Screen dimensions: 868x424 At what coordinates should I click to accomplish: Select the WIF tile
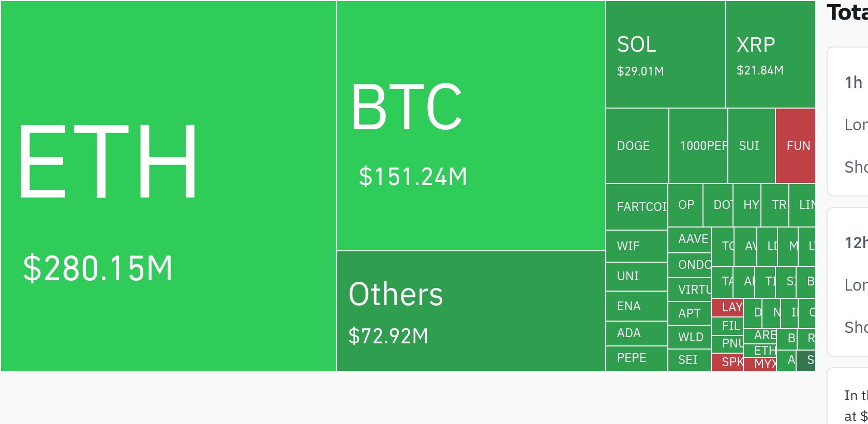[637, 246]
